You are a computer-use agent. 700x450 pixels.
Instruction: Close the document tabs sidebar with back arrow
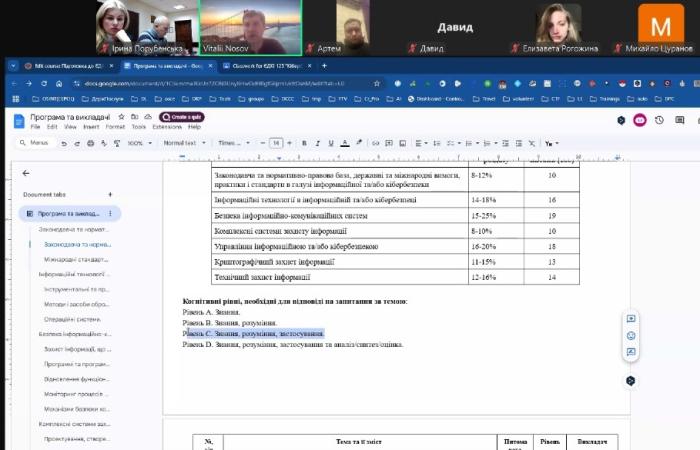pyautogui.click(x=26, y=173)
